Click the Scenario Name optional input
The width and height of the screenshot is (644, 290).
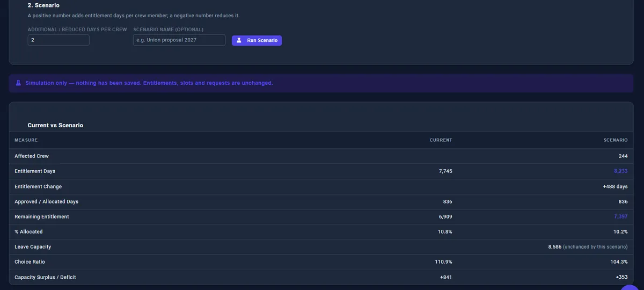coord(179,40)
